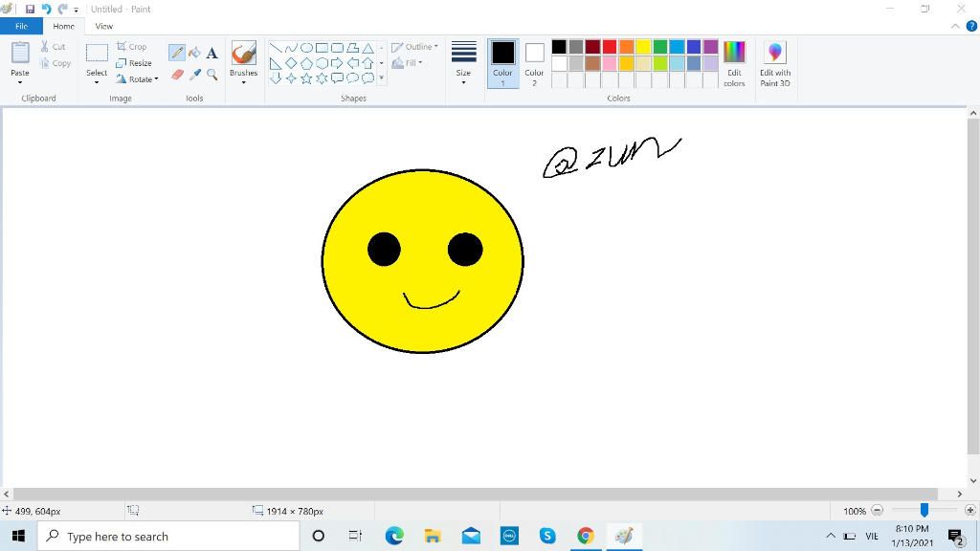This screenshot has width=980, height=551.
Task: Choose the Text tool
Action: (212, 53)
